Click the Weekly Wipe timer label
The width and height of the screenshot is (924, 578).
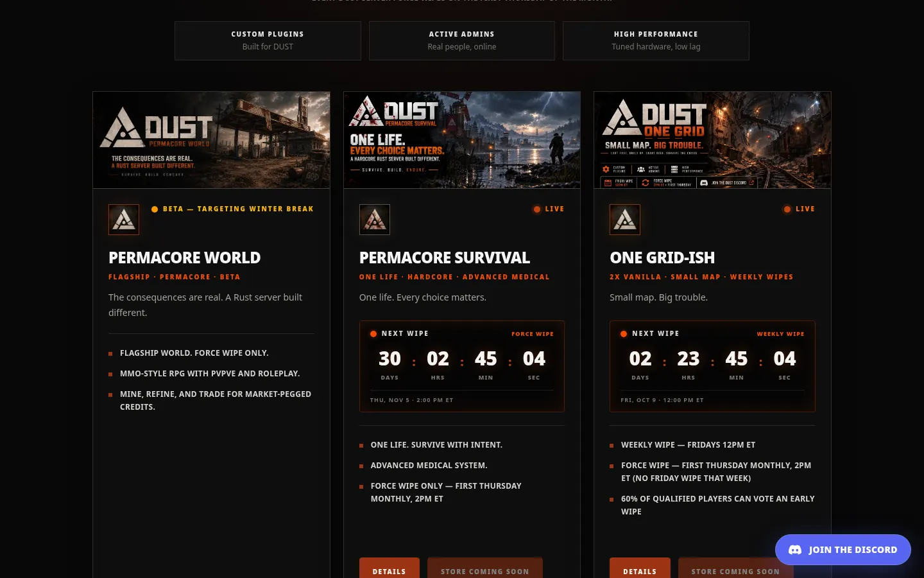click(x=780, y=334)
